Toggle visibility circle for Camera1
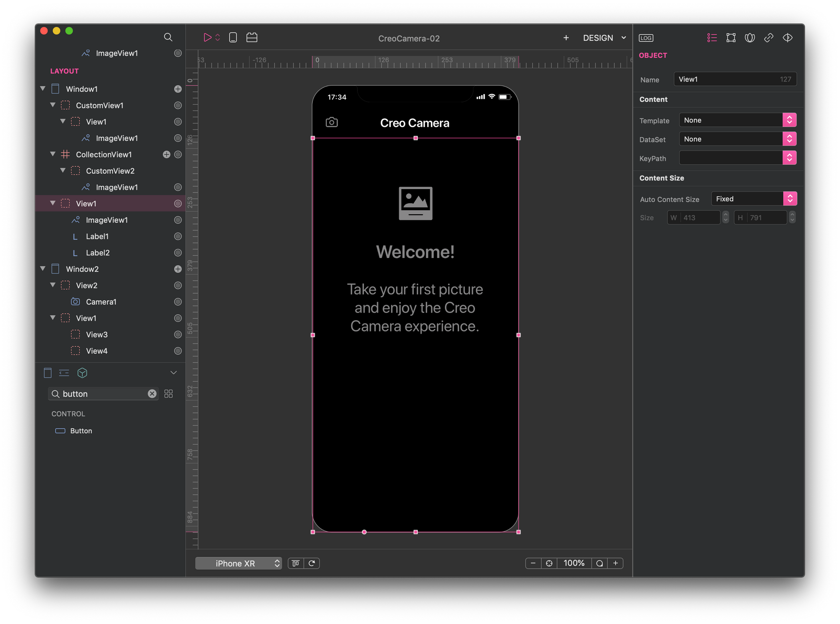This screenshot has width=840, height=624. coord(178,302)
